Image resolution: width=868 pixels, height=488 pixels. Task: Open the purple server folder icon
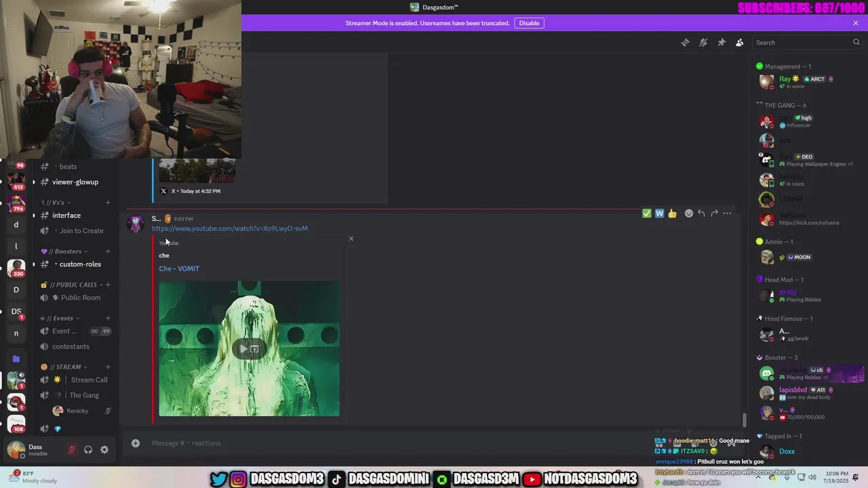pyautogui.click(x=16, y=359)
